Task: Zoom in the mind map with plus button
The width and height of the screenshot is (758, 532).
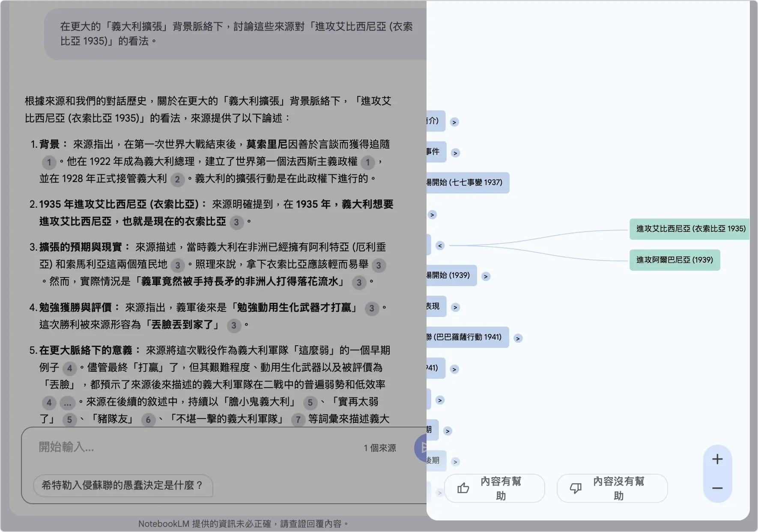Action: tap(717, 459)
